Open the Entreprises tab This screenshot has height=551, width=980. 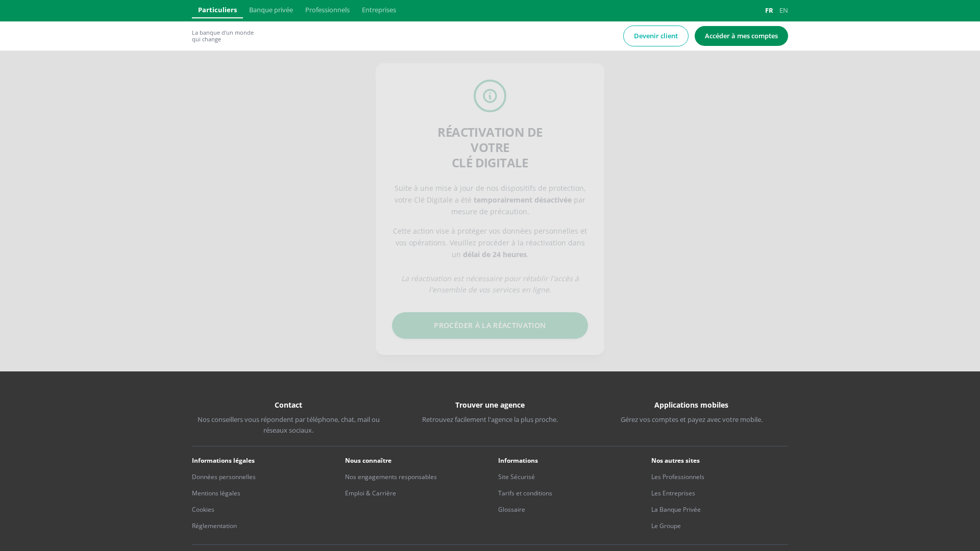click(x=379, y=10)
